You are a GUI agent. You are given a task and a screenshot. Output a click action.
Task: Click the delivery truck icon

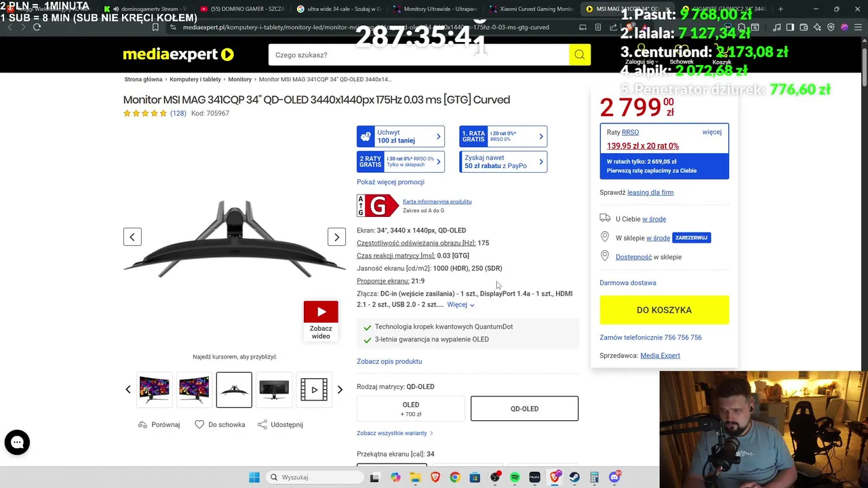[605, 218]
